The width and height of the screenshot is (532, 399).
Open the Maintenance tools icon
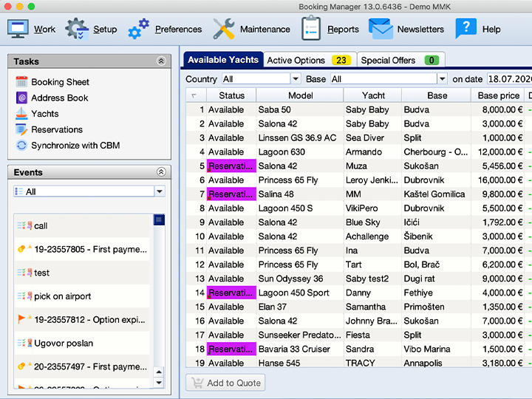(224, 29)
